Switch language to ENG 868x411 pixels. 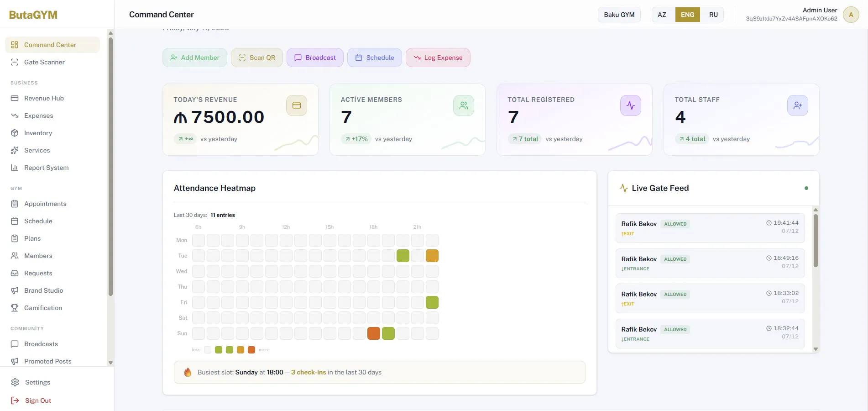pyautogui.click(x=688, y=15)
